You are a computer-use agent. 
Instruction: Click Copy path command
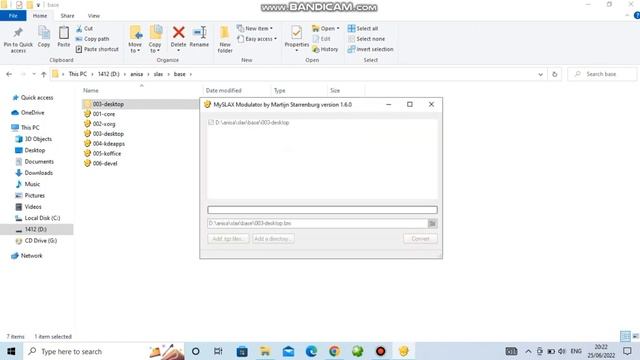coord(93,39)
